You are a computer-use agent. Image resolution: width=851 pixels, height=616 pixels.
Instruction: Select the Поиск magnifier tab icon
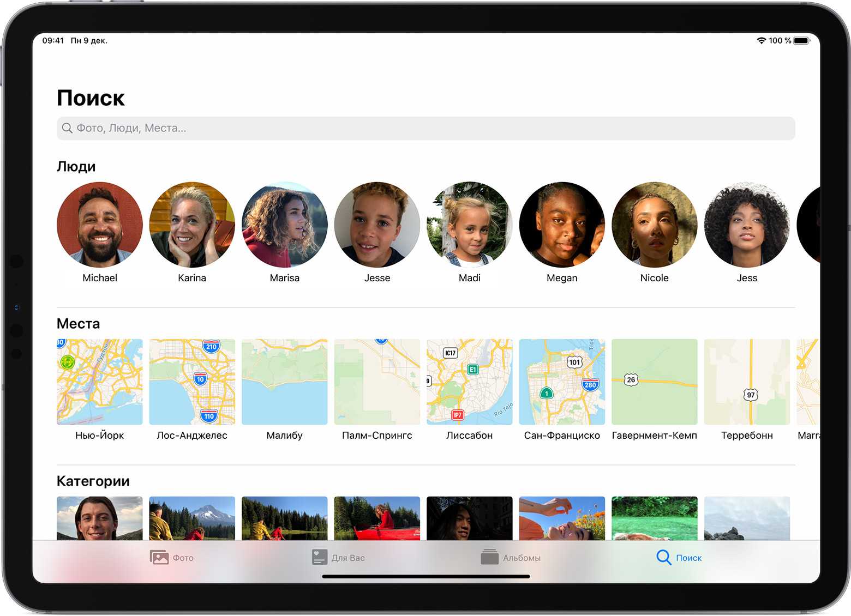coord(663,557)
